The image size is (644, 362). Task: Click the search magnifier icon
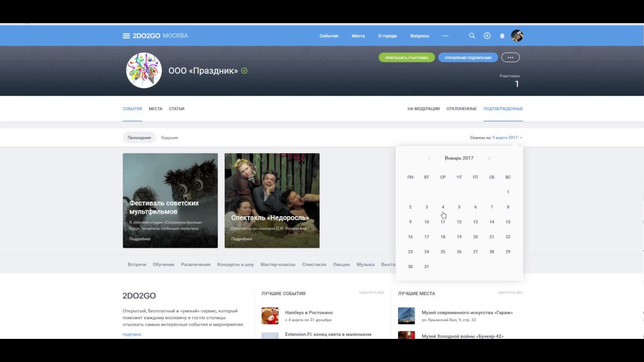point(472,36)
